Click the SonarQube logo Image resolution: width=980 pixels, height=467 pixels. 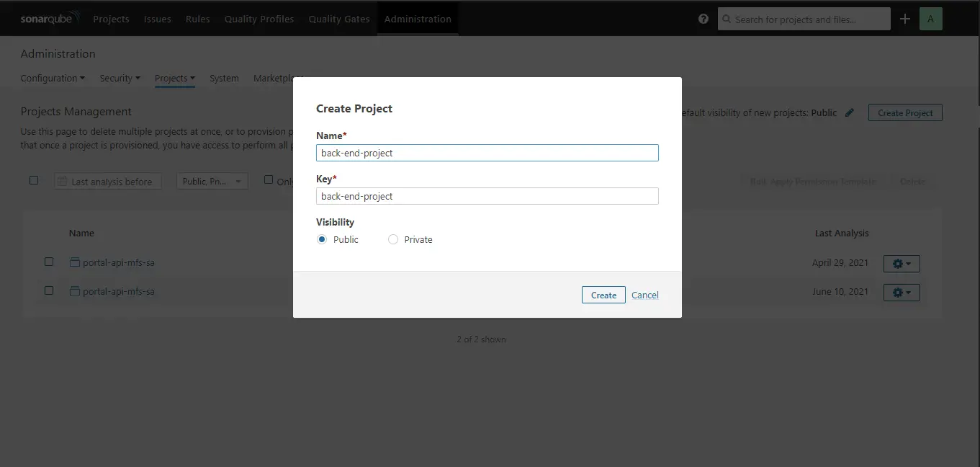point(47,17)
